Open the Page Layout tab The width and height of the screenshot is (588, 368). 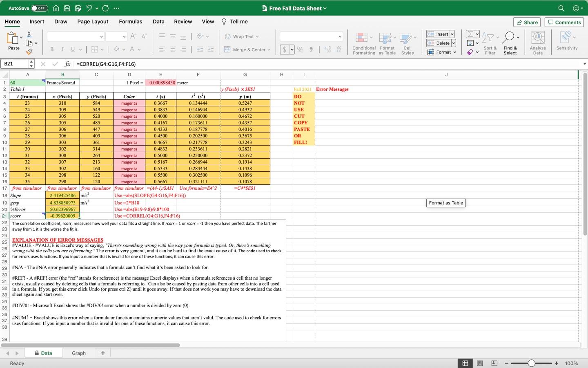(93, 22)
